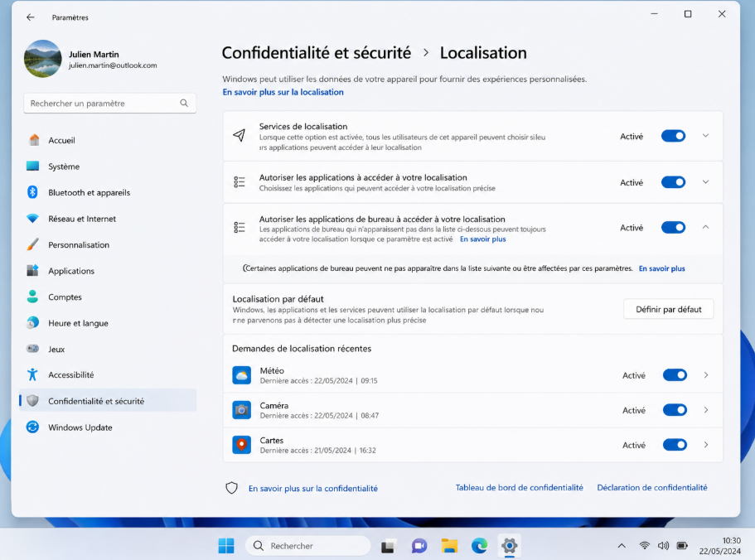Open Cartes details chevron
Image resolution: width=755 pixels, height=560 pixels.
pyautogui.click(x=706, y=445)
